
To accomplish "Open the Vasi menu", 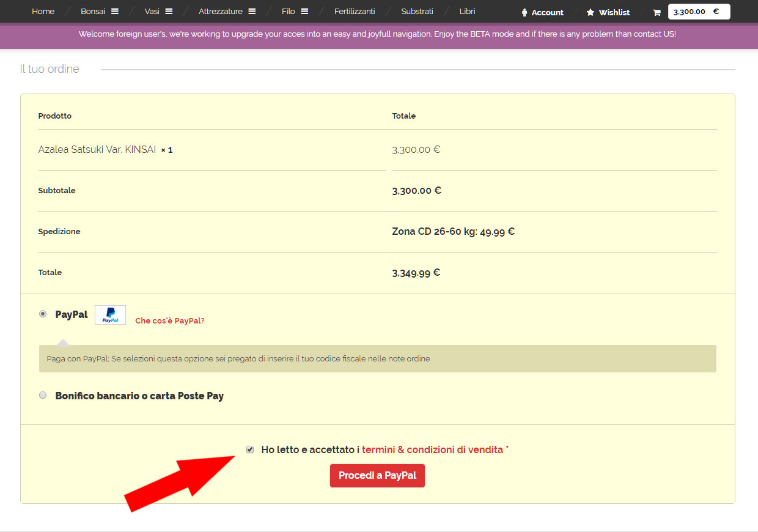I will pos(152,11).
